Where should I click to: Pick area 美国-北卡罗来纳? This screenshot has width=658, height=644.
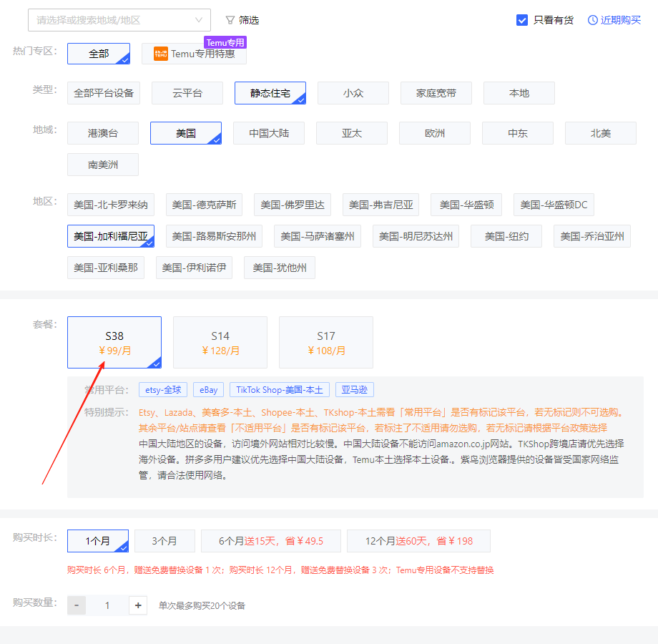point(111,205)
